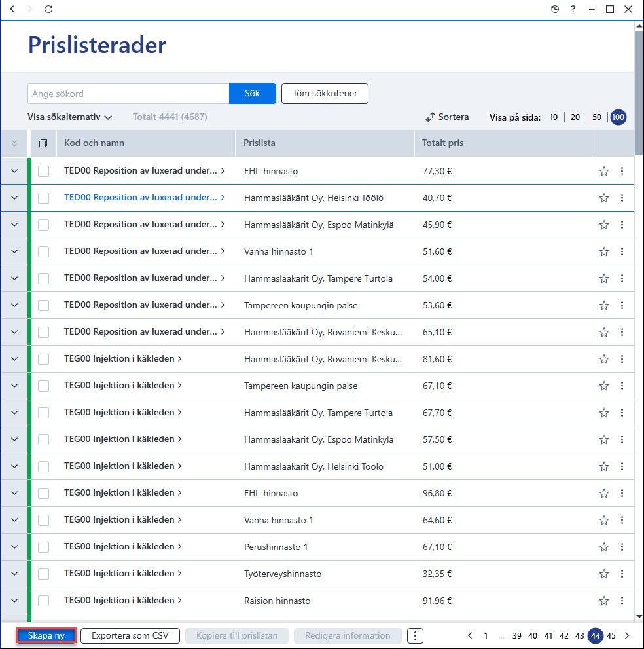Favorite the EHL-hinnasto 77,30 € row star
Screen dimensions: 644x649
(604, 171)
